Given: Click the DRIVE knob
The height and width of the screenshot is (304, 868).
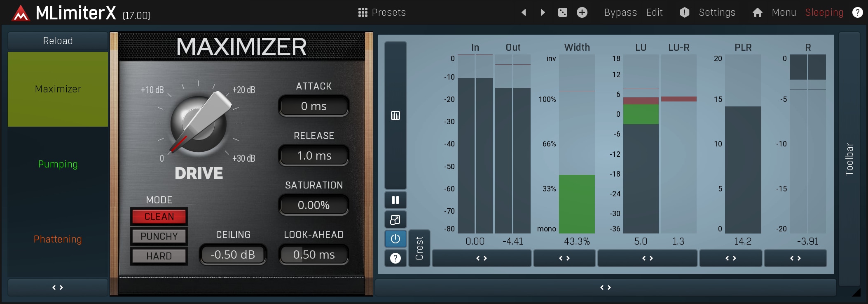Looking at the screenshot, I should point(199,124).
